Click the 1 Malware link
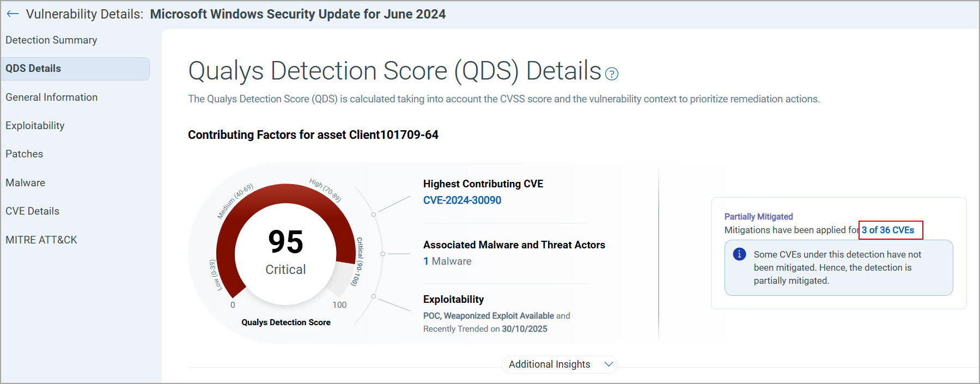Screen dimensions: 980x384 (447, 261)
